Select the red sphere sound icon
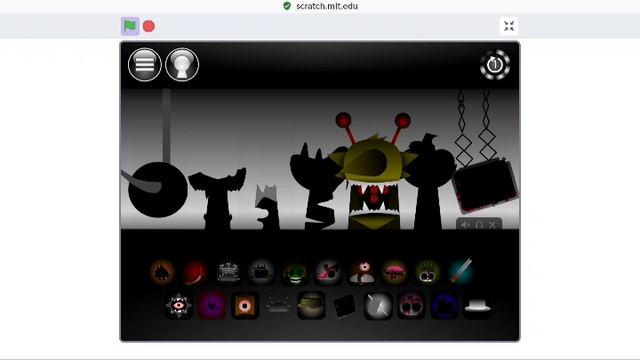Screen dimensions: 640x360 (x=195, y=272)
